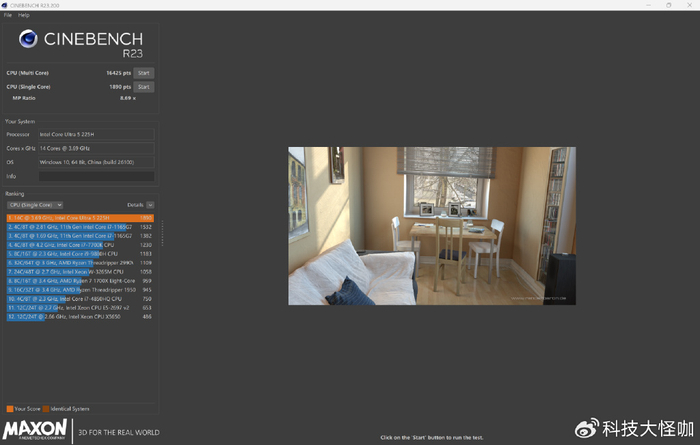The width and height of the screenshot is (700, 445).
Task: Click the Cinebench sphere logo icon
Action: click(28, 39)
